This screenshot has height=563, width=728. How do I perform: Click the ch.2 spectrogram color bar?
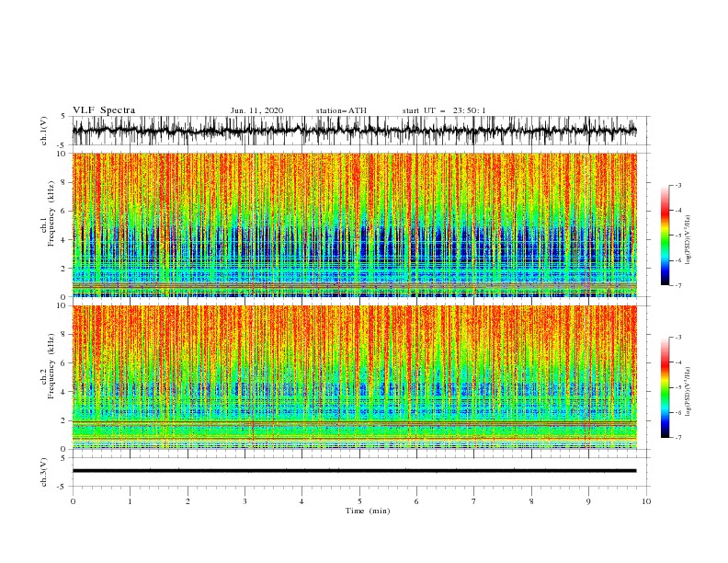coord(665,387)
